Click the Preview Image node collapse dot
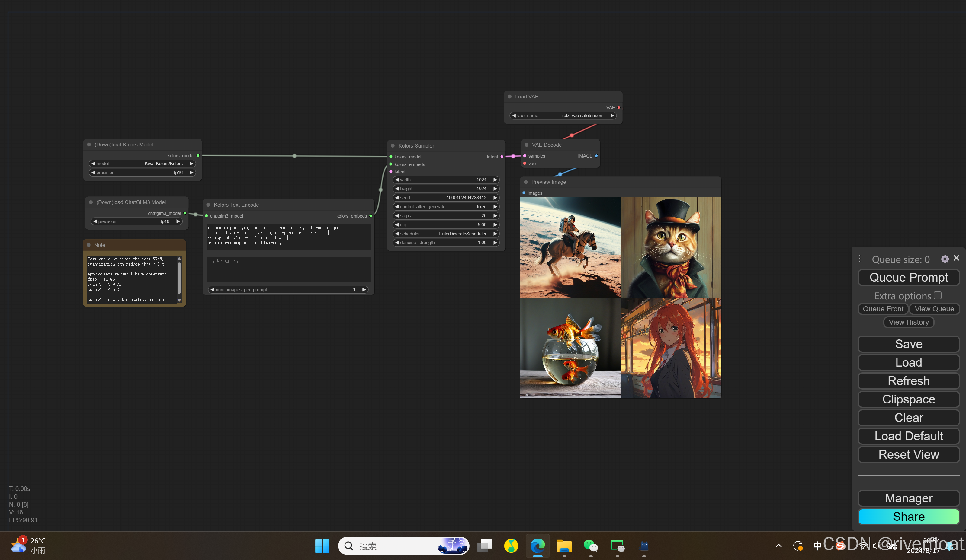This screenshot has width=966, height=560. 526,182
